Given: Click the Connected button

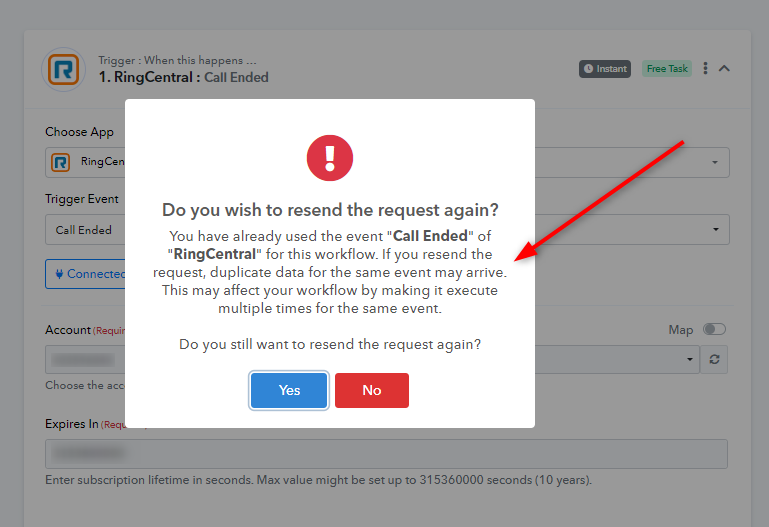Looking at the screenshot, I should point(85,274).
